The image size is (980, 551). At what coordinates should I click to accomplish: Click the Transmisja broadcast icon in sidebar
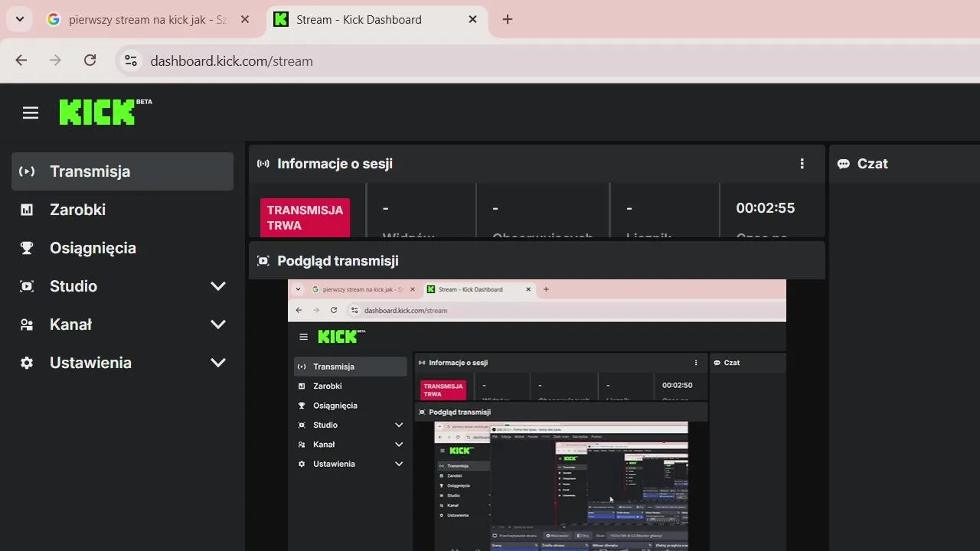(27, 171)
